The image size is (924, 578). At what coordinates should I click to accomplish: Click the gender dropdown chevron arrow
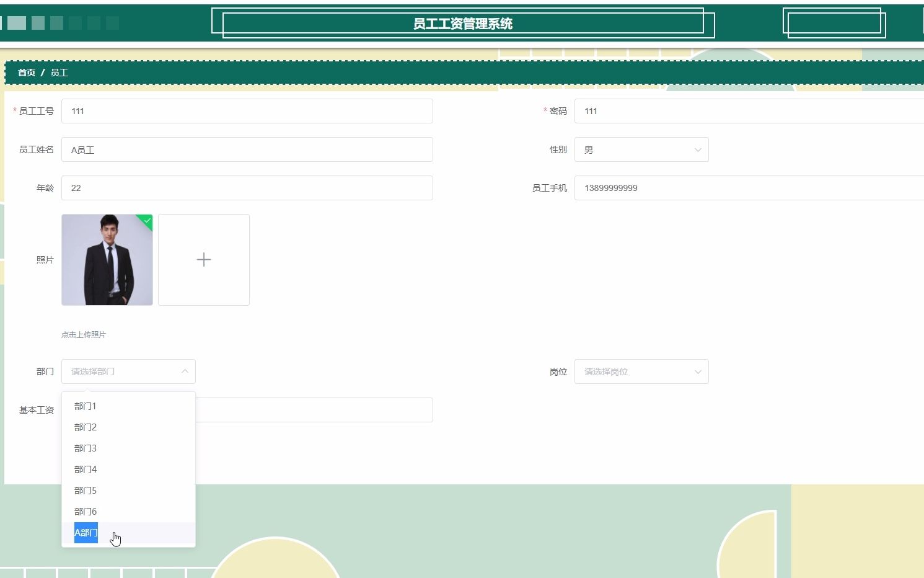point(698,150)
